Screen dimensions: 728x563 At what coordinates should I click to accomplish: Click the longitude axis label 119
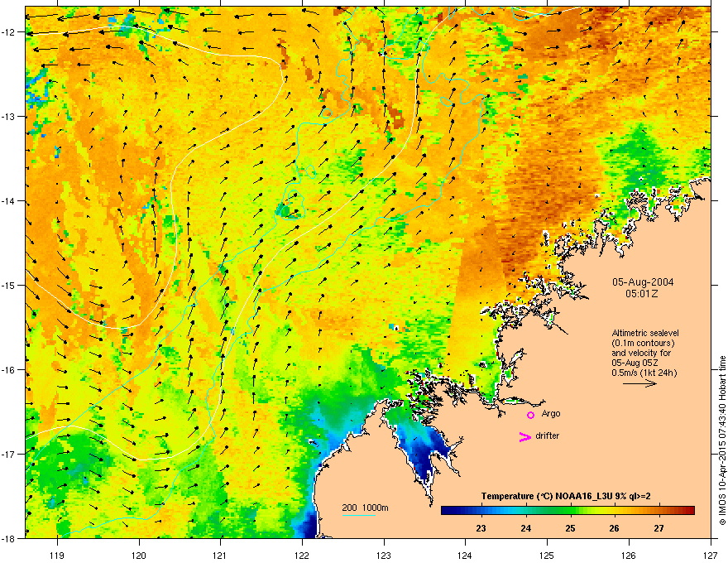57,555
